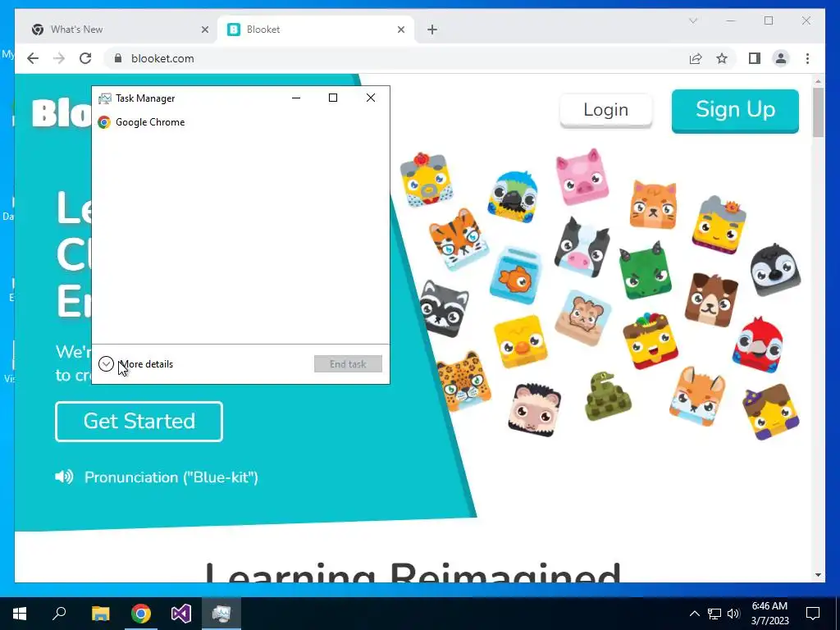Click the orange fox Blook
The width and height of the screenshot is (840, 630).
697,396
